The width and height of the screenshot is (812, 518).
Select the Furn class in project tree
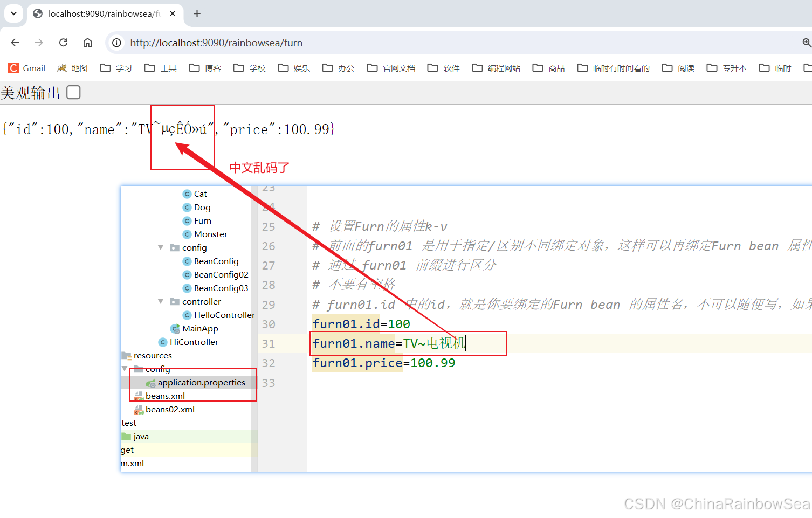[x=203, y=220]
